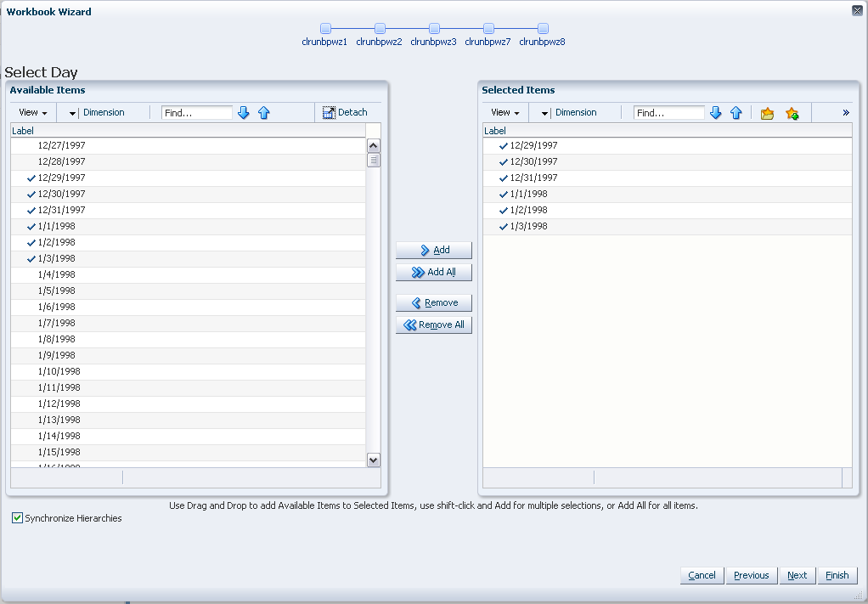Select 1/7/1998 in Available Items
The height and width of the screenshot is (604, 868).
189,323
